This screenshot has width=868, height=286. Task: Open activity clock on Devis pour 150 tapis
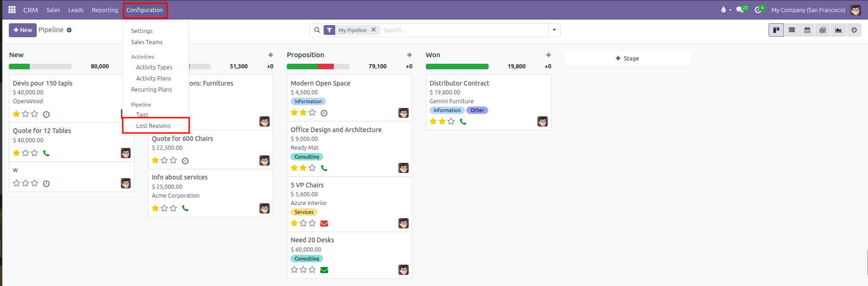tap(46, 114)
